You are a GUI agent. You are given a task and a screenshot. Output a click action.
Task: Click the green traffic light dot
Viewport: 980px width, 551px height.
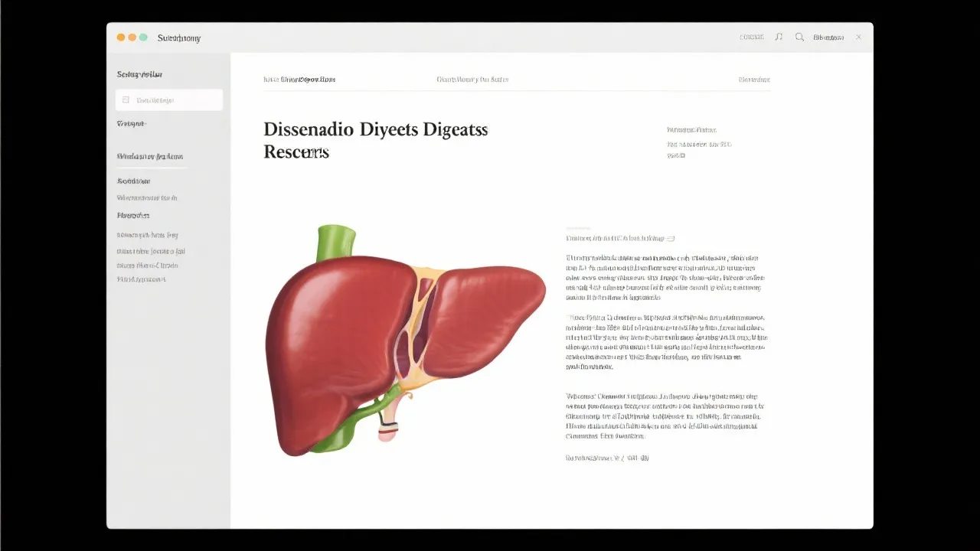tap(142, 37)
